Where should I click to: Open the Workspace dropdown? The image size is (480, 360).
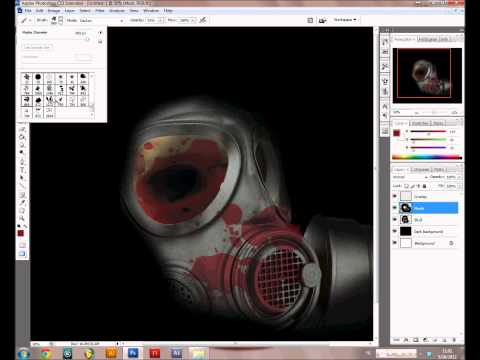[x=345, y=20]
